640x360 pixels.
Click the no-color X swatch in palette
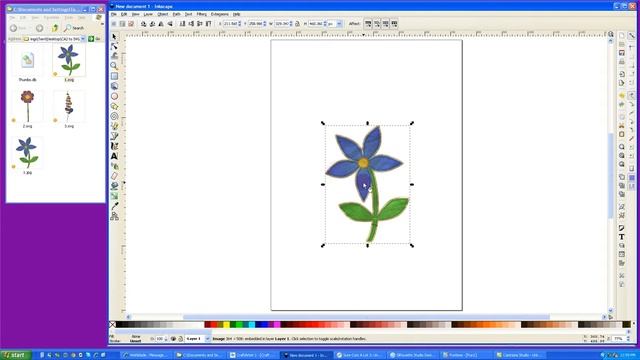coord(112,324)
